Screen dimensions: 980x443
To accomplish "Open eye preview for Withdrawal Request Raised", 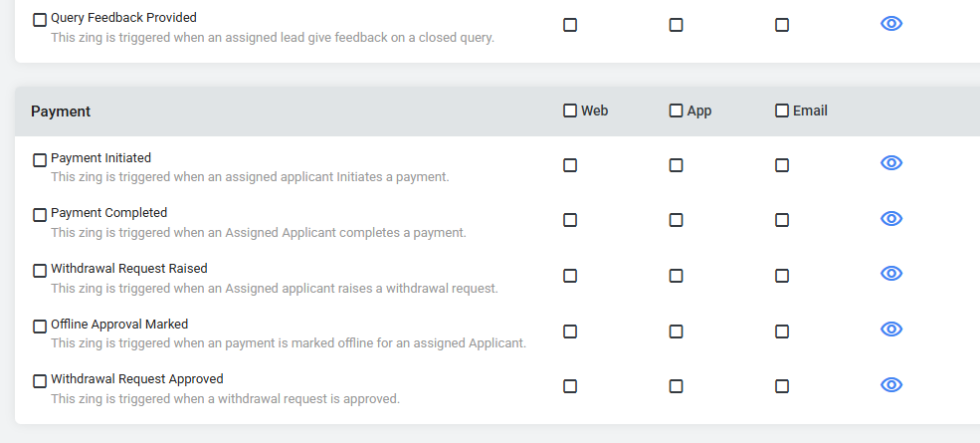I will pyautogui.click(x=891, y=274).
